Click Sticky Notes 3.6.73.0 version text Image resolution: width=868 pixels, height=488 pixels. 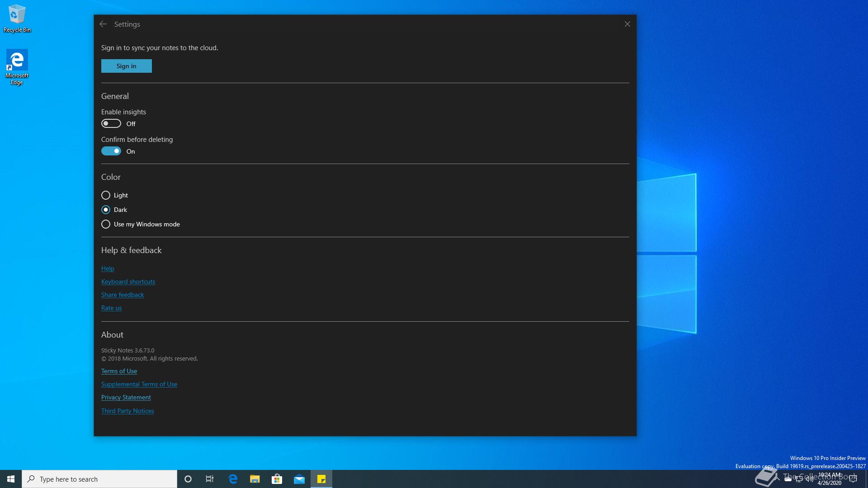pyautogui.click(x=127, y=350)
